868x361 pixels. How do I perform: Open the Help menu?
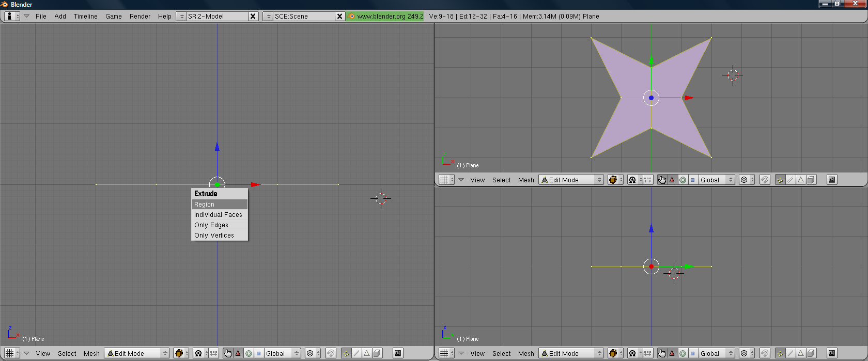click(x=165, y=17)
